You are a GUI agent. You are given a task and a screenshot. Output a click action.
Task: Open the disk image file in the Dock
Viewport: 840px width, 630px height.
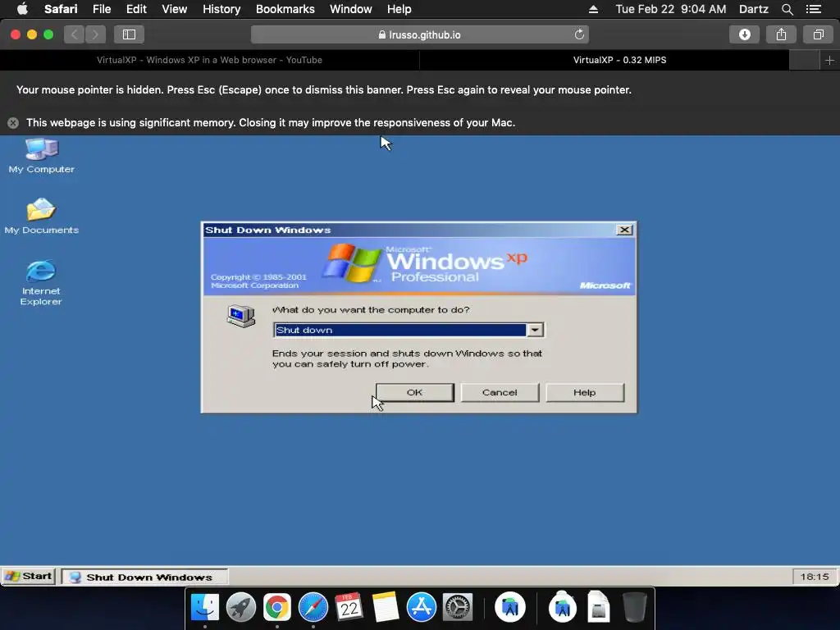click(598, 607)
